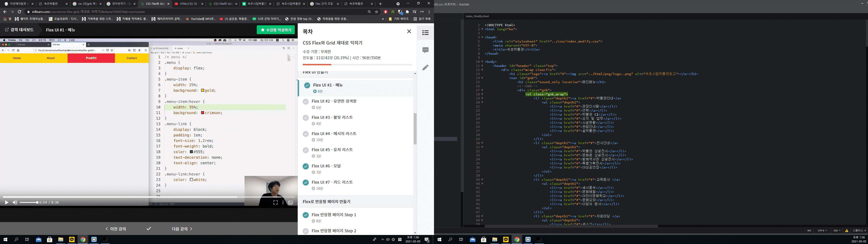Open video player three-dot options menu
The height and width of the screenshot is (244, 868).
pos(283,202)
